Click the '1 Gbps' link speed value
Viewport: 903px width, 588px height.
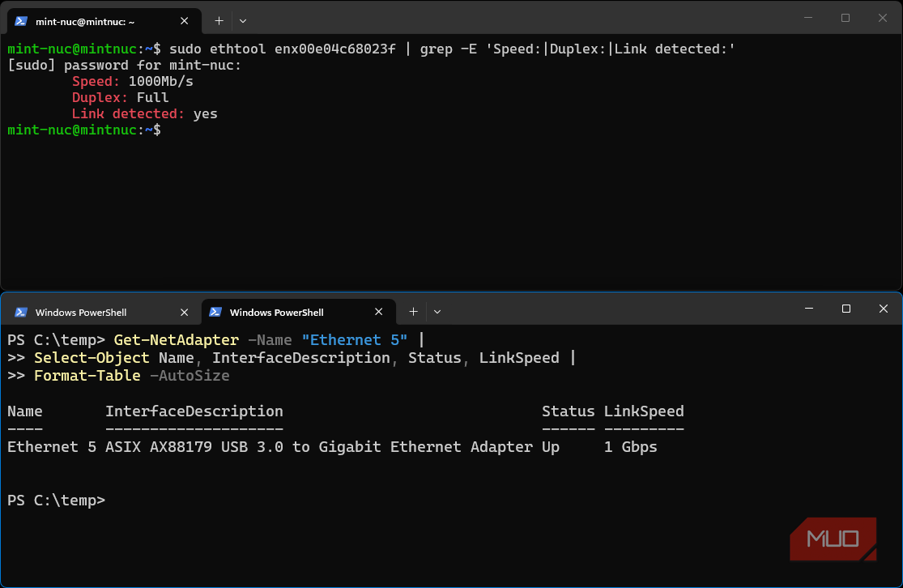(631, 447)
